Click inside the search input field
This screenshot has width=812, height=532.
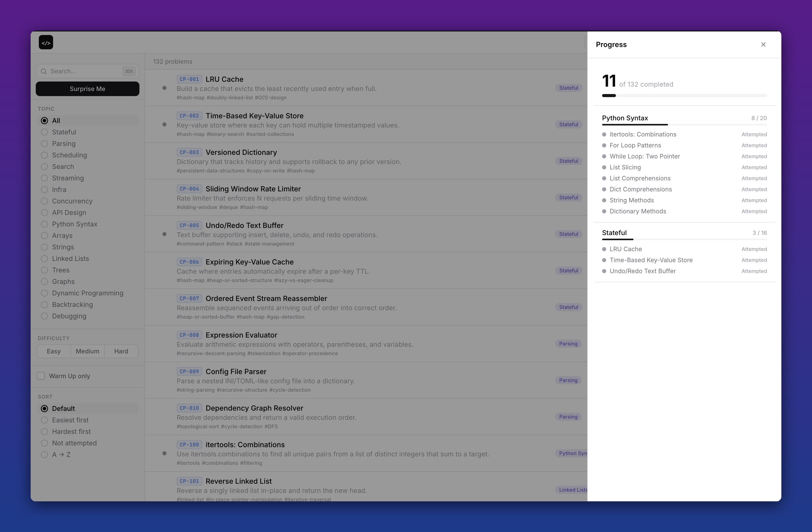(x=78, y=71)
